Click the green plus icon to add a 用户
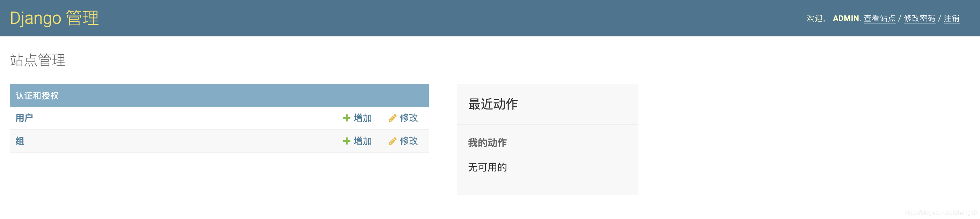980x219 pixels. coord(346,118)
